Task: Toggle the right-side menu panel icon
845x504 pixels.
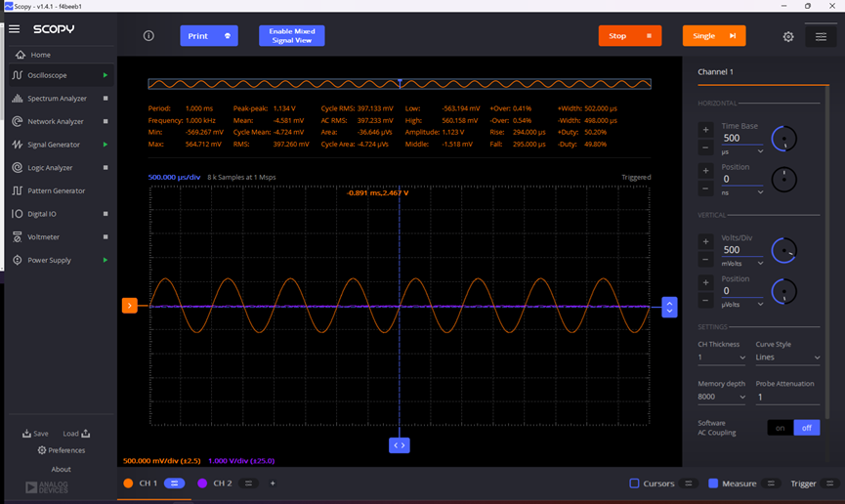Action: (x=821, y=36)
